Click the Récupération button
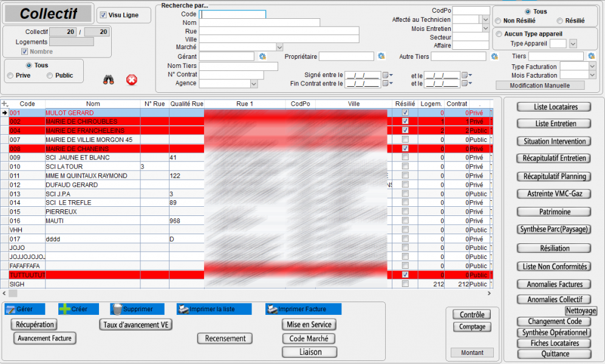Viewport: 605px width, 364px height. pyautogui.click(x=35, y=325)
